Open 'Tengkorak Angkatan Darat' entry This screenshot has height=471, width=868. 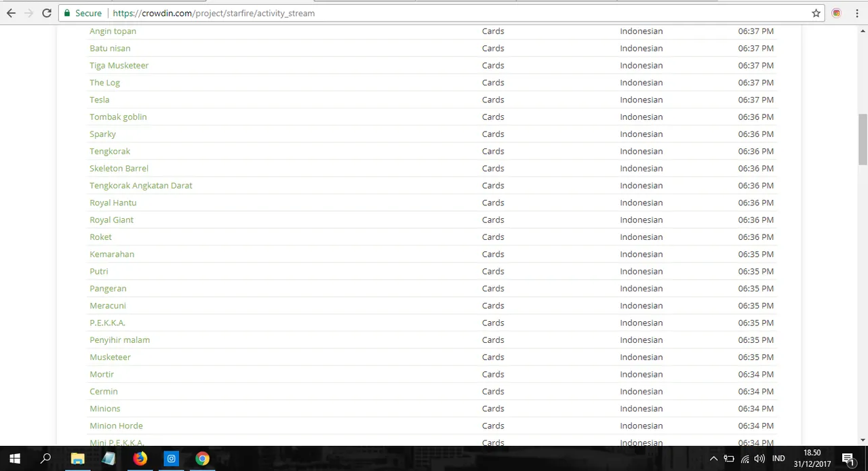(x=141, y=186)
